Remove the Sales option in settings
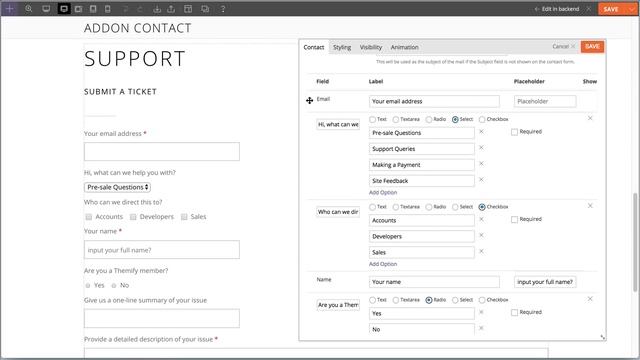Viewport: 640px width, 360px height. click(481, 251)
